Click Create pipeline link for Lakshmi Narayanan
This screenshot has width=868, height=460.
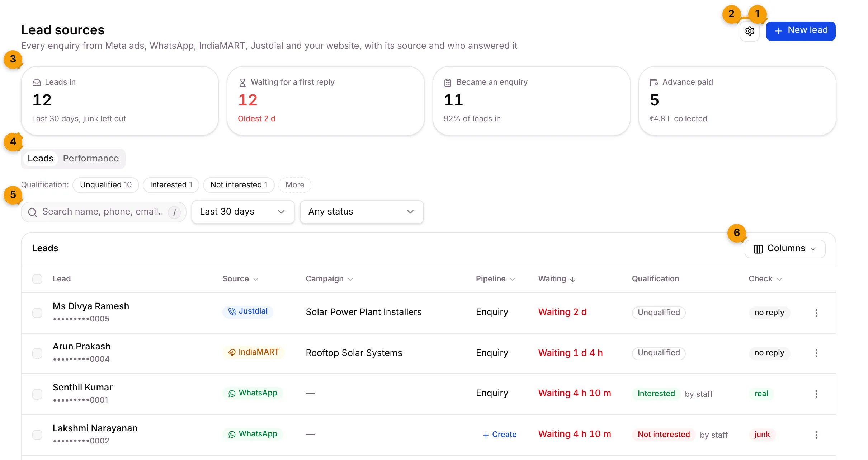(x=500, y=435)
